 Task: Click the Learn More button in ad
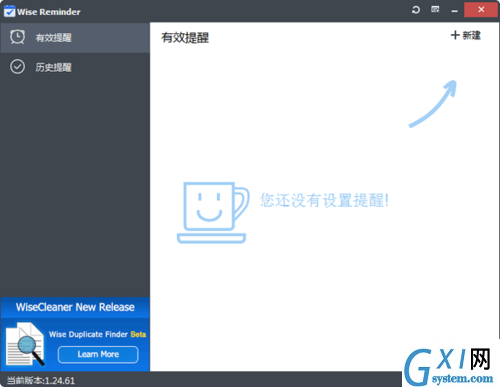tap(98, 354)
